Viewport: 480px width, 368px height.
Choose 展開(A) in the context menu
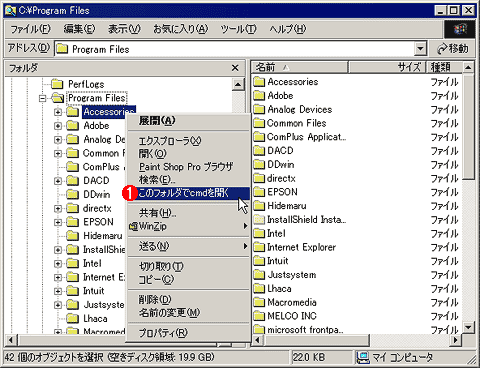click(x=189, y=121)
